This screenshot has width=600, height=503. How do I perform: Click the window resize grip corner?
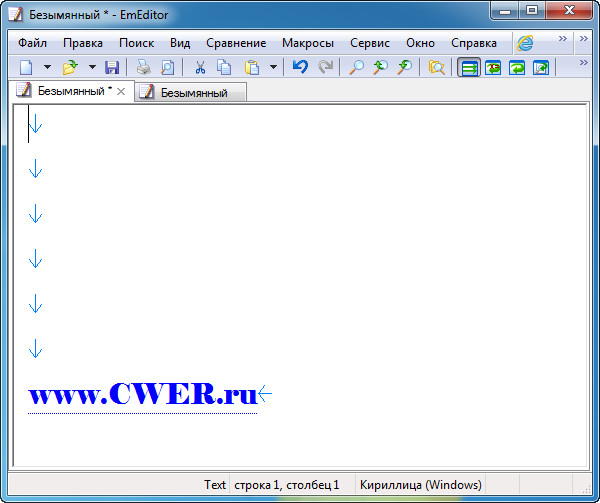point(585,489)
